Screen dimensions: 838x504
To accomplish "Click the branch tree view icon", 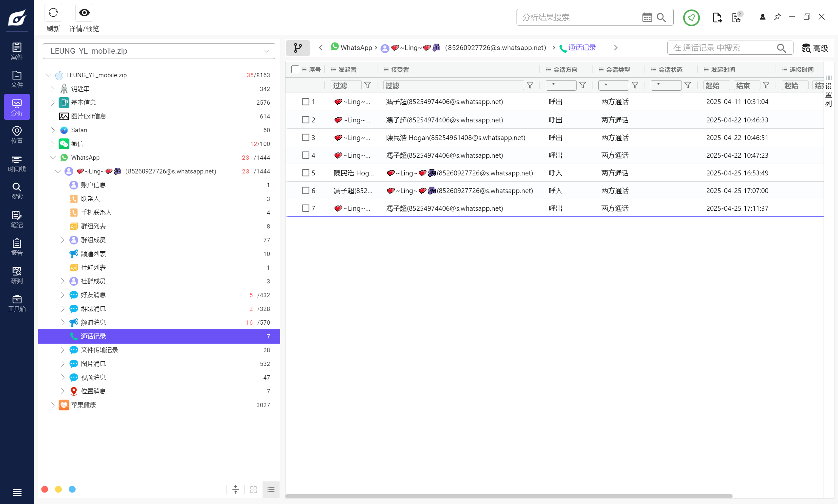I will (298, 48).
